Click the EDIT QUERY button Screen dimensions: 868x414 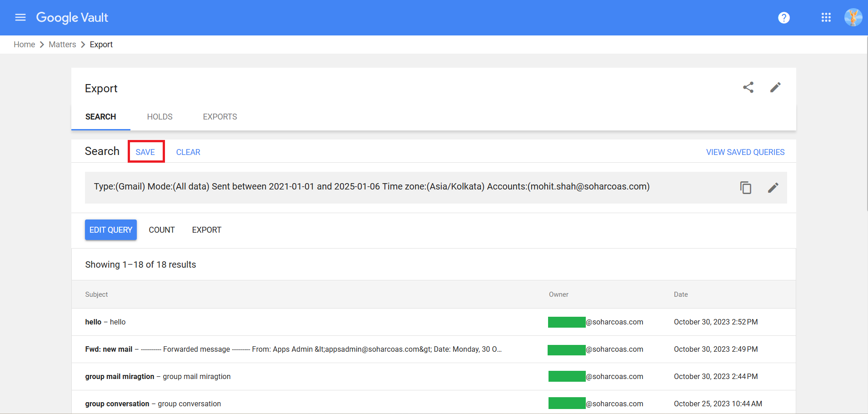click(x=111, y=230)
